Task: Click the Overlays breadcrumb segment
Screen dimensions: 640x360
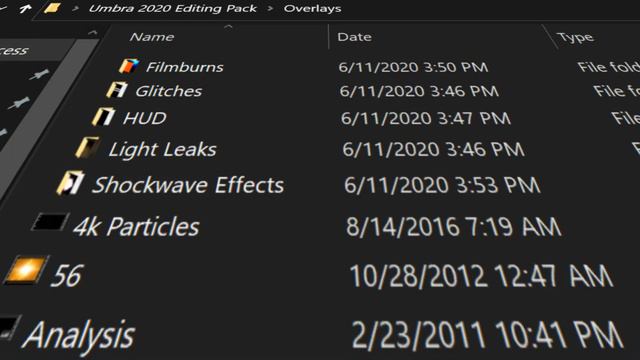Action: tap(312, 8)
